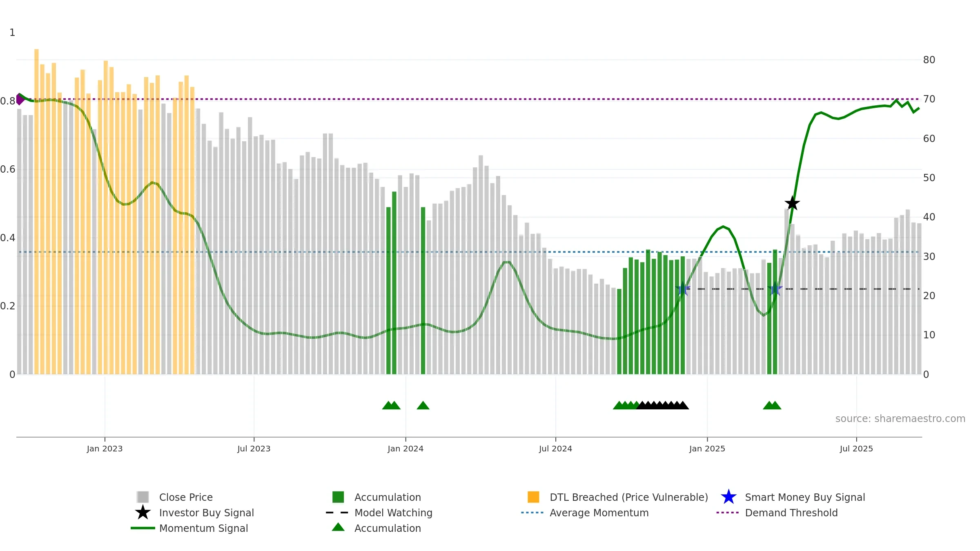Click the black star Investor Buy Signal legend icon
The width and height of the screenshot is (980, 551).
tap(143, 513)
